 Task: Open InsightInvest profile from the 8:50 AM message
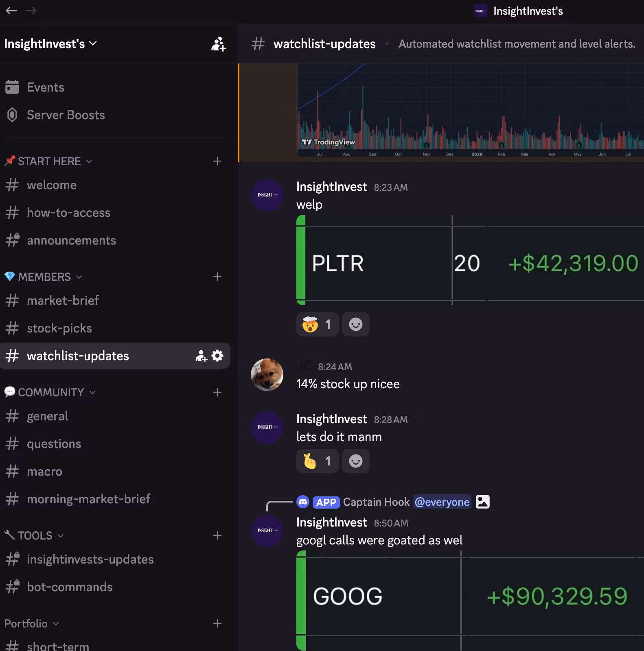point(332,522)
